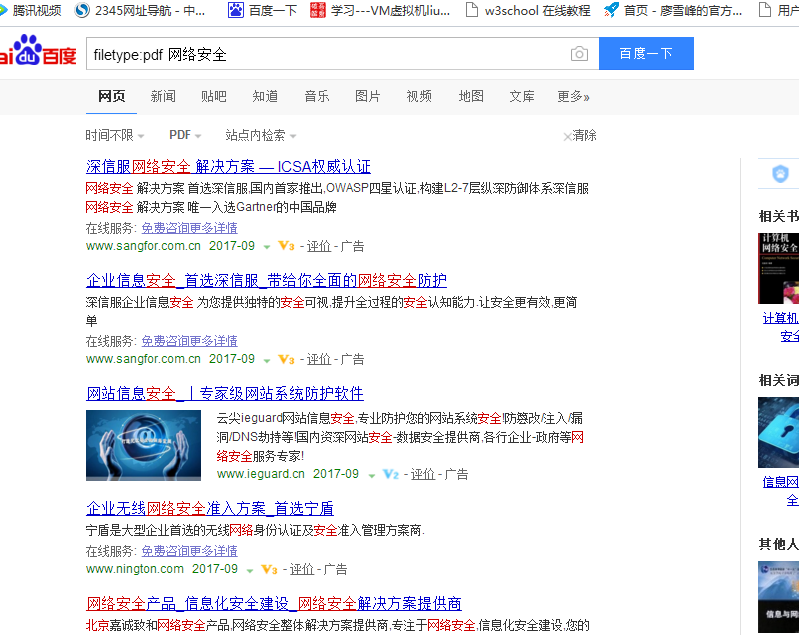Image resolution: width=799 pixels, height=635 pixels.
Task: Expand arrow next to www.ieguard.cn 2017-09
Action: [371, 475]
